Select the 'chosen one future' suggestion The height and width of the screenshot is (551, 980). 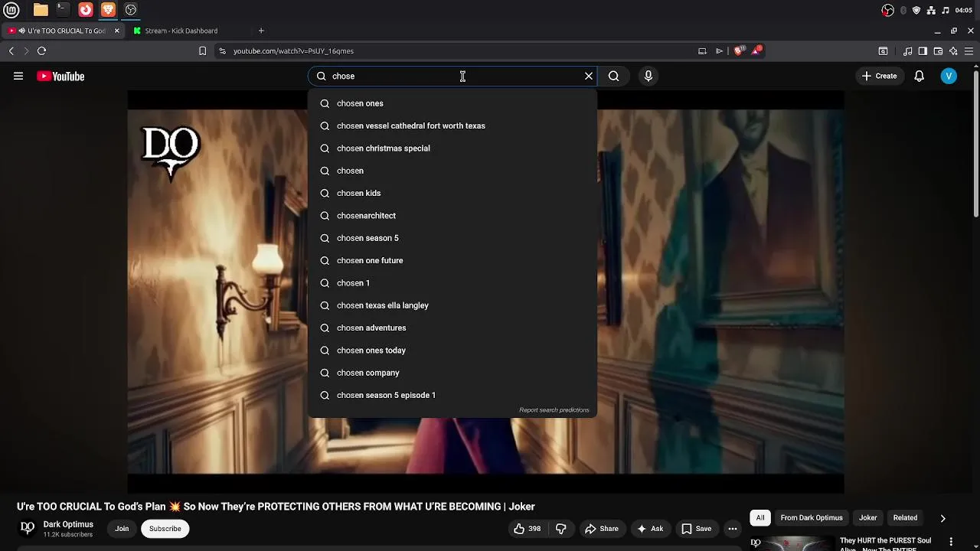[452, 260]
